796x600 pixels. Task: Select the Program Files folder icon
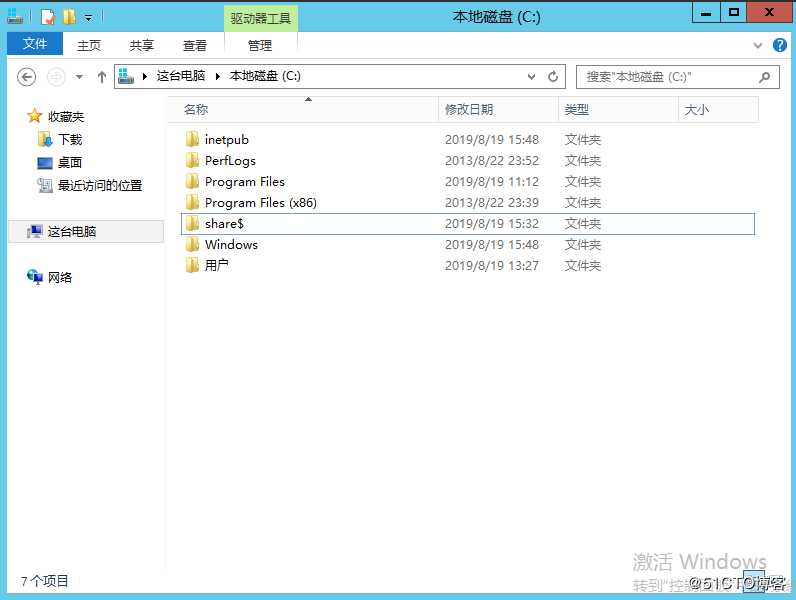click(192, 181)
